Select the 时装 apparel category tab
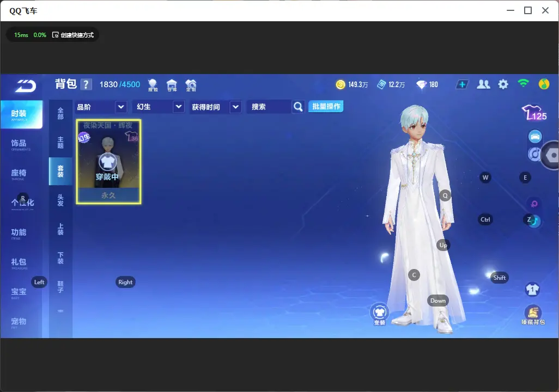 coord(21,114)
